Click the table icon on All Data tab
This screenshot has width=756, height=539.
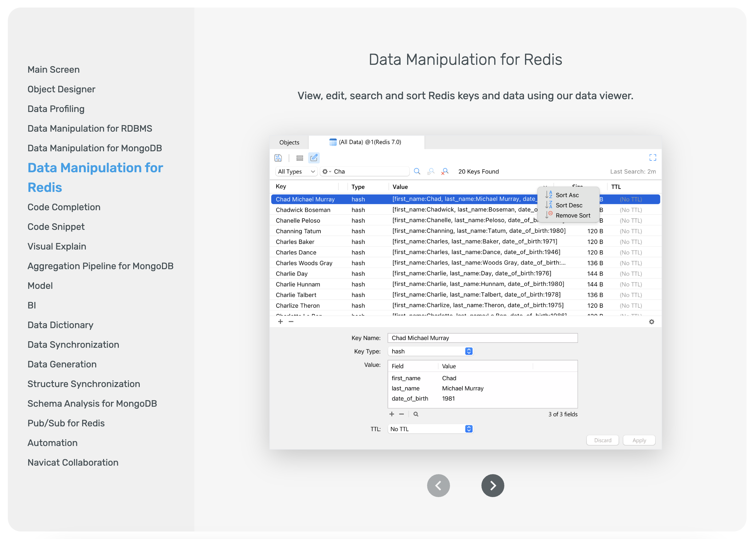pos(333,142)
